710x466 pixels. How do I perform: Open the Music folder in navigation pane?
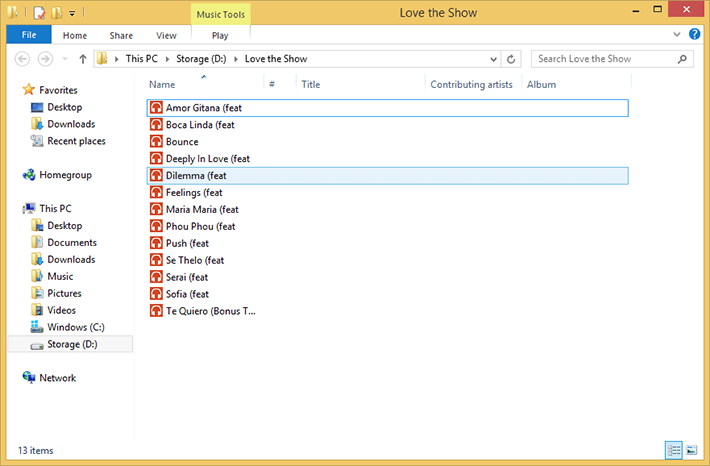click(x=60, y=276)
